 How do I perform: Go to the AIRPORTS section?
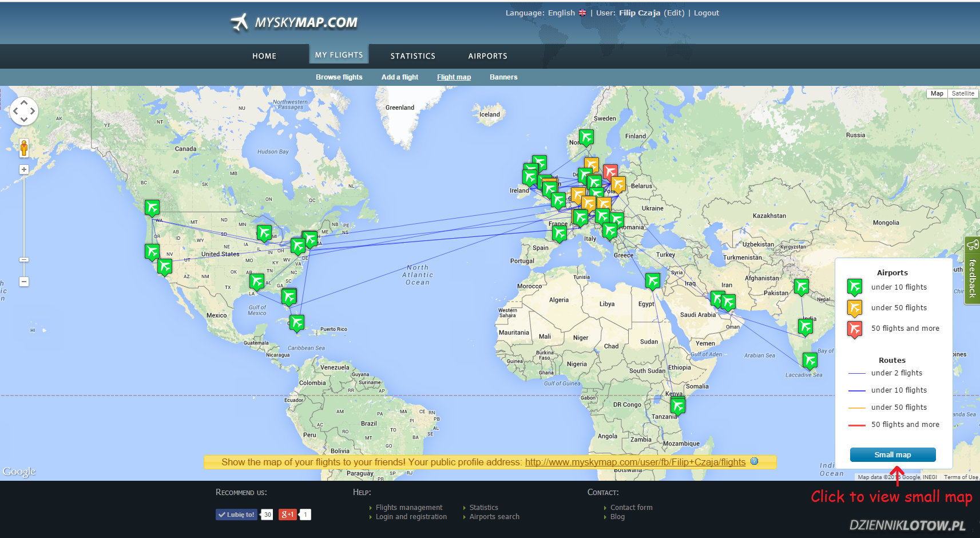pos(487,56)
